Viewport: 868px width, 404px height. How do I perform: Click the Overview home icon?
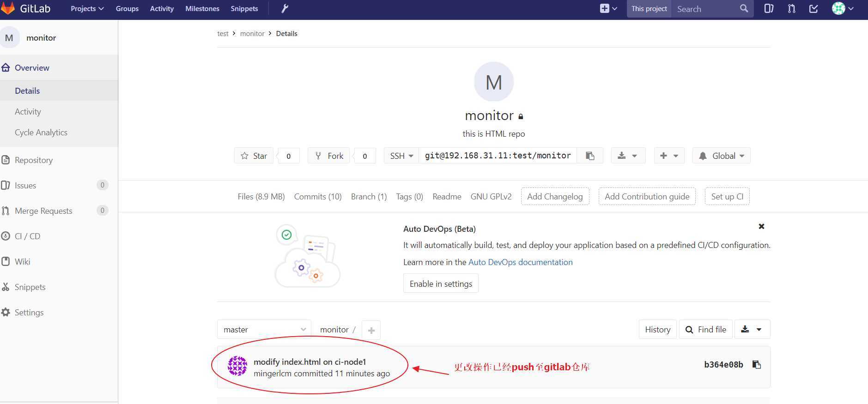pyautogui.click(x=6, y=68)
